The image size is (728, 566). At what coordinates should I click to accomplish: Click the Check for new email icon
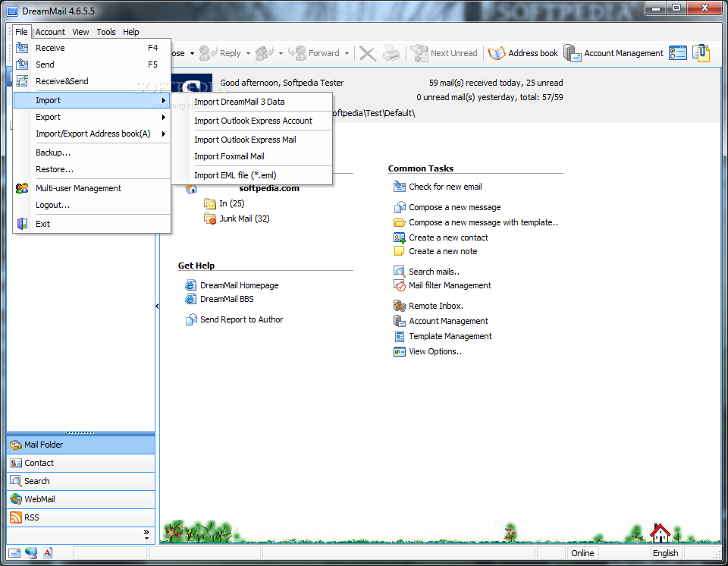(x=400, y=187)
